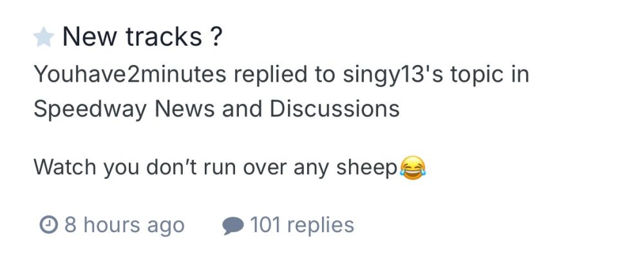Click the laughing-crying emoji in the post
Image resolution: width=644 pixels, height=263 pixels.
(x=413, y=167)
